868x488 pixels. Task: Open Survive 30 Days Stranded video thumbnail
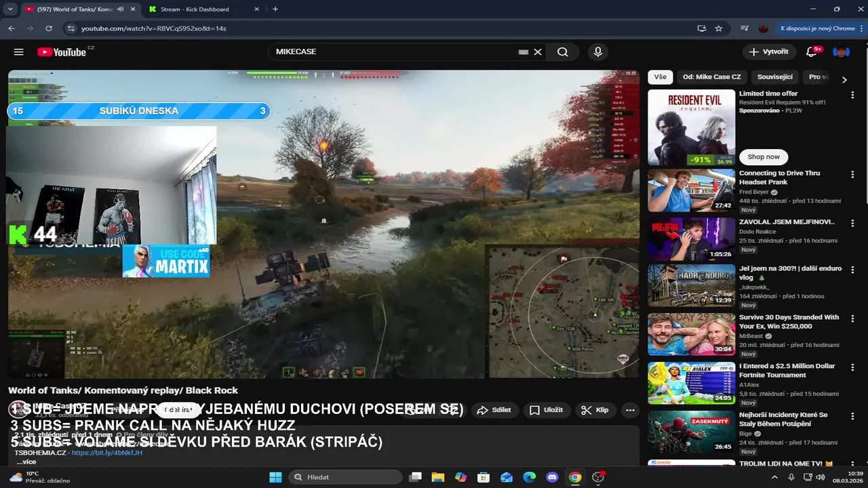[x=691, y=334]
